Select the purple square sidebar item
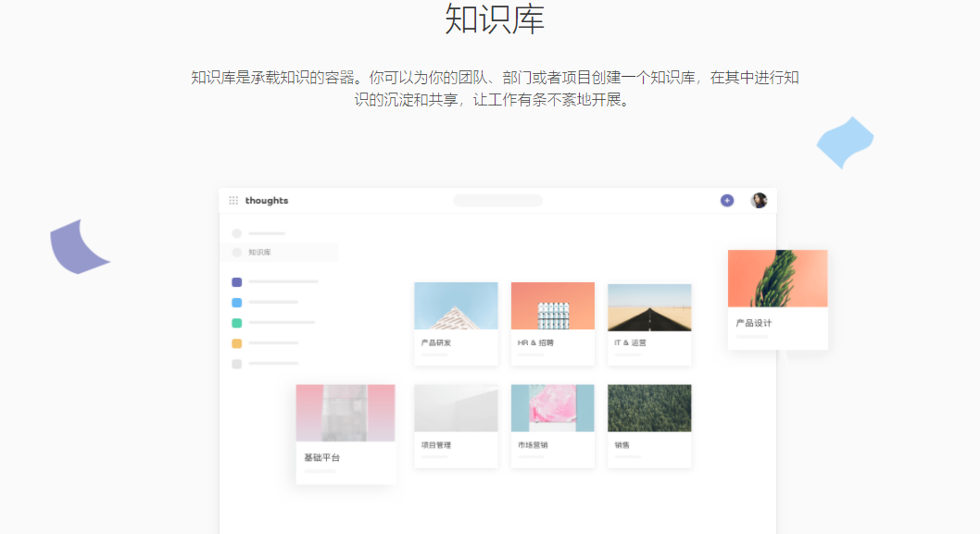The image size is (980, 534). pyautogui.click(x=275, y=282)
